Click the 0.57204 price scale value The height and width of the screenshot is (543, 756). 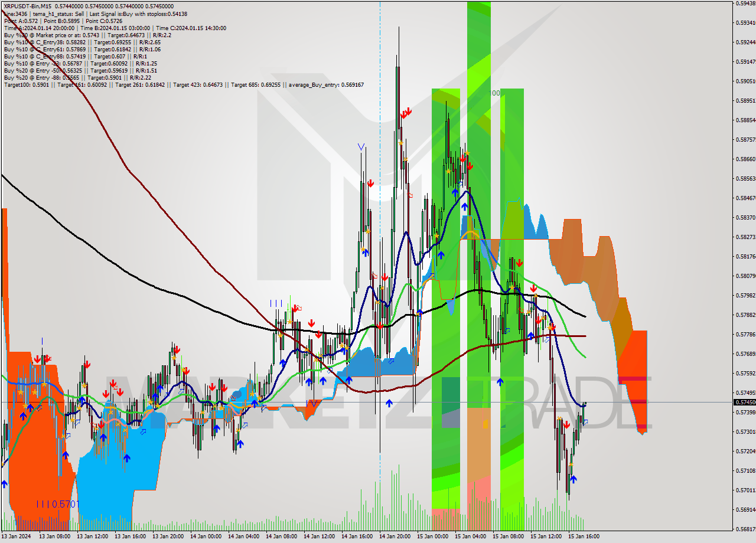coord(745,451)
